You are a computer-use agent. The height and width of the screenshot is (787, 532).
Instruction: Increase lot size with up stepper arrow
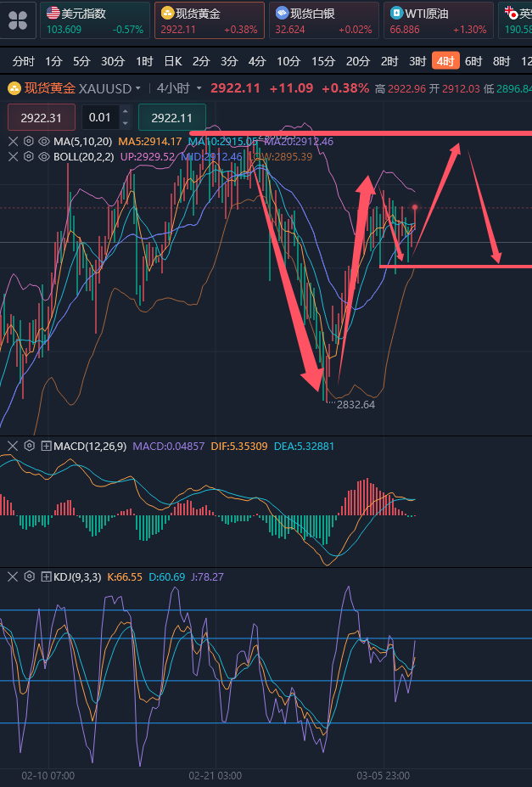pyautogui.click(x=126, y=111)
